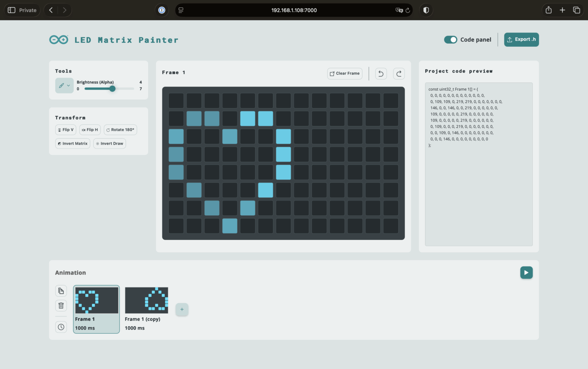Open a new browser tab

[562, 10]
